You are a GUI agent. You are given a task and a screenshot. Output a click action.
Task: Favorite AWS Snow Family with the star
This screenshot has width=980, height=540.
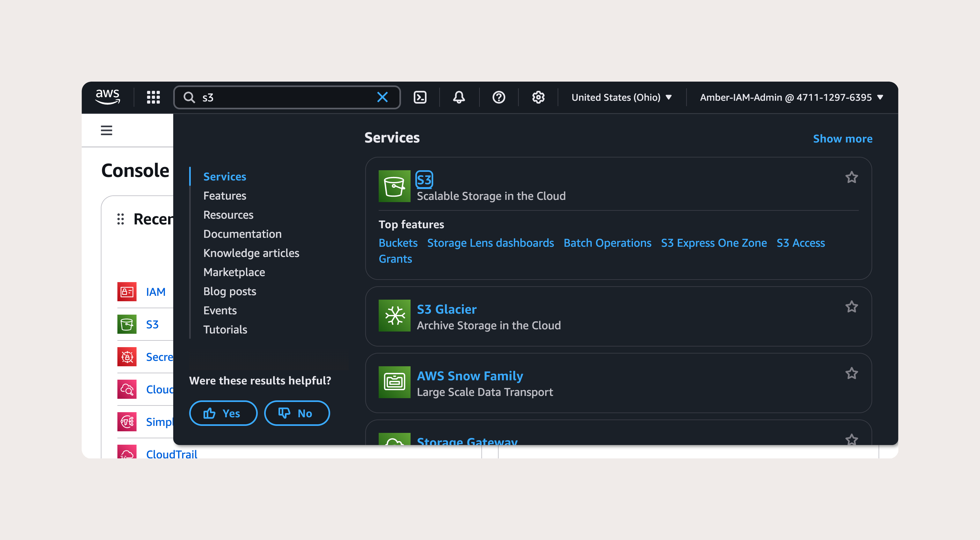852,373
